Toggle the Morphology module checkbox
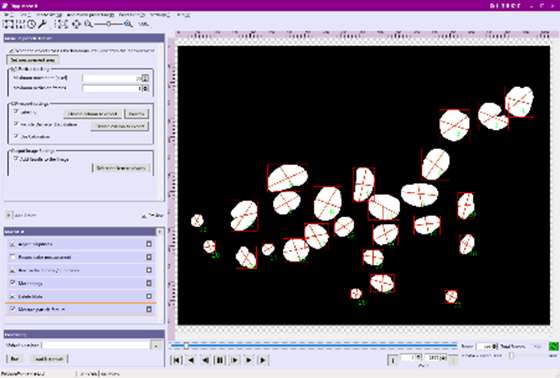This screenshot has height=378, width=560. pos(13,283)
